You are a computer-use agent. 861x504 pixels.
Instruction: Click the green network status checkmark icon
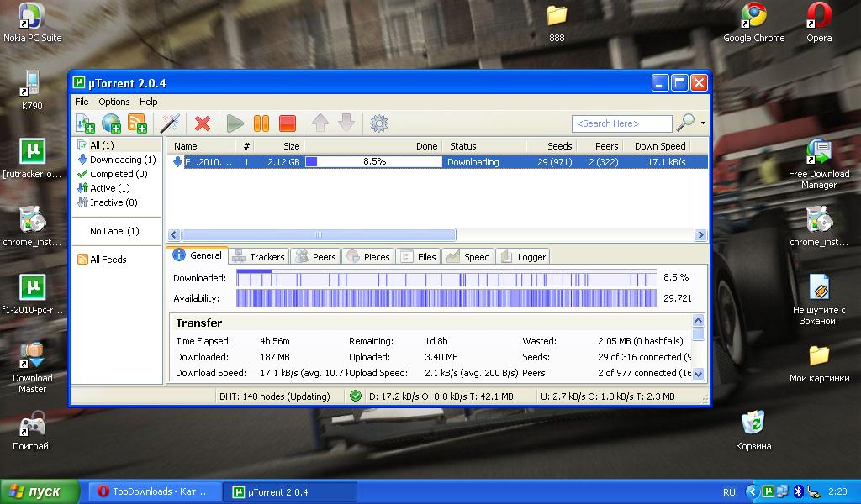point(356,396)
